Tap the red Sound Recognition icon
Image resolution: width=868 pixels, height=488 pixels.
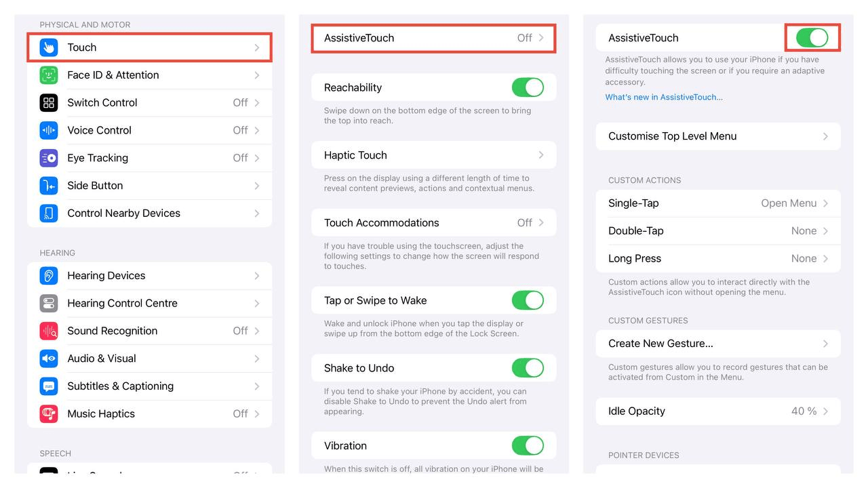click(49, 331)
